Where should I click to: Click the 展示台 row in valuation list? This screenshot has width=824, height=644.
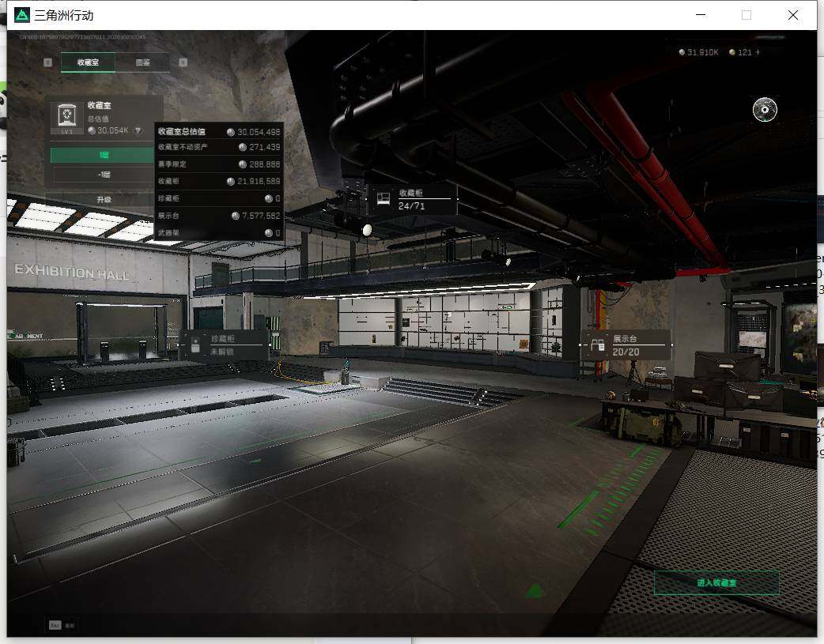click(219, 216)
